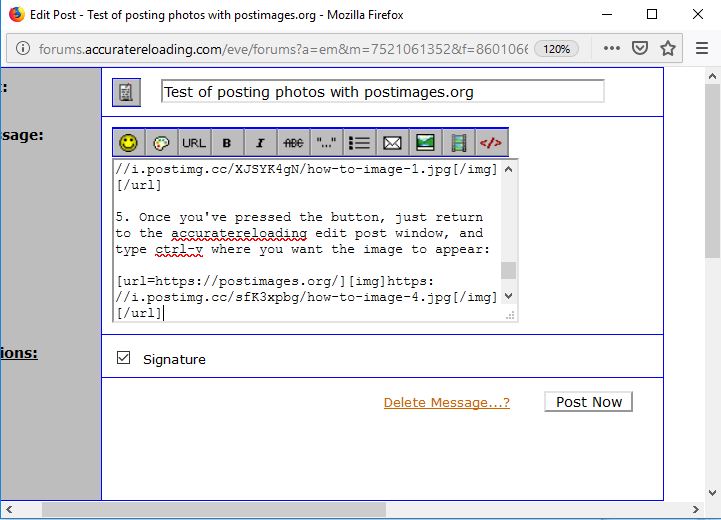
Task: Minimize the Firefox window
Action: [x=607, y=14]
